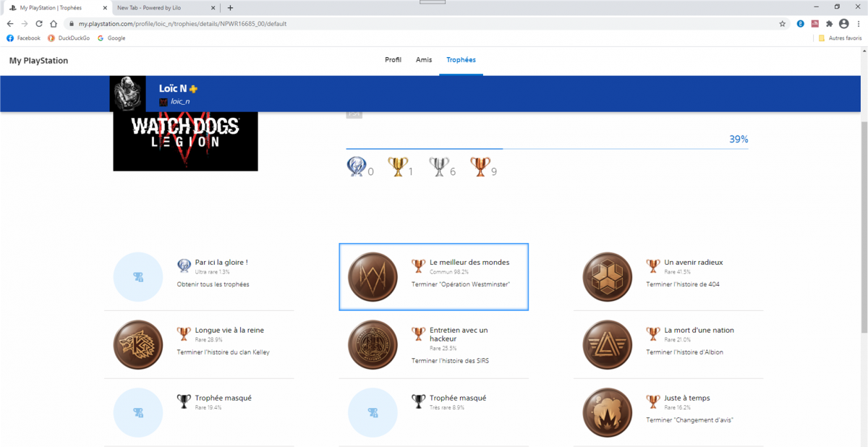
Task: Click bronze cup icon next to 'Longue vie à la reine'
Action: (x=184, y=333)
